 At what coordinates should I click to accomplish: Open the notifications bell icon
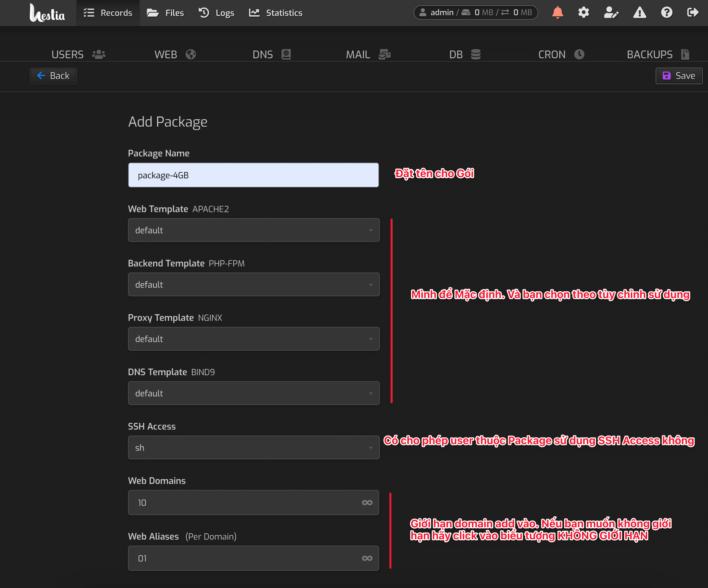tap(558, 13)
